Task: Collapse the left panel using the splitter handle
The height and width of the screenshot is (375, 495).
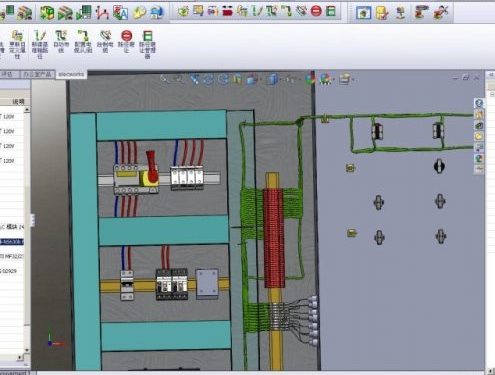Action: coord(32,220)
